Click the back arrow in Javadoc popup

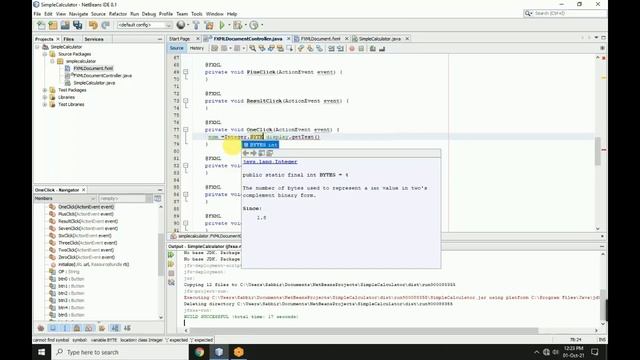point(246,153)
